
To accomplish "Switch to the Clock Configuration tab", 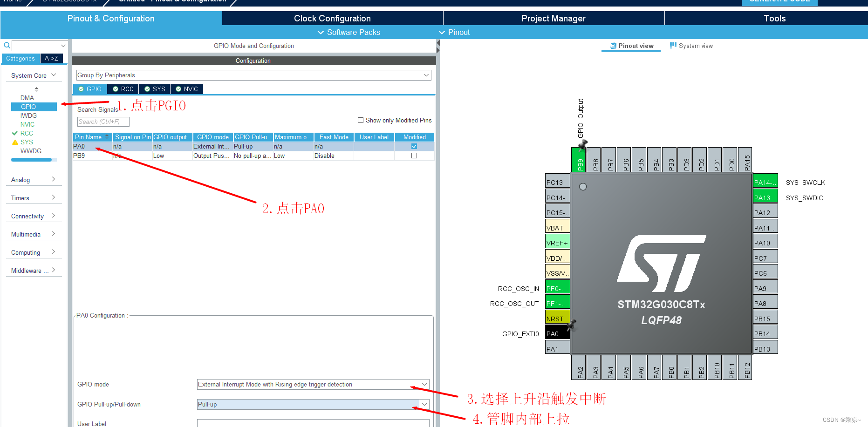I will [x=332, y=18].
